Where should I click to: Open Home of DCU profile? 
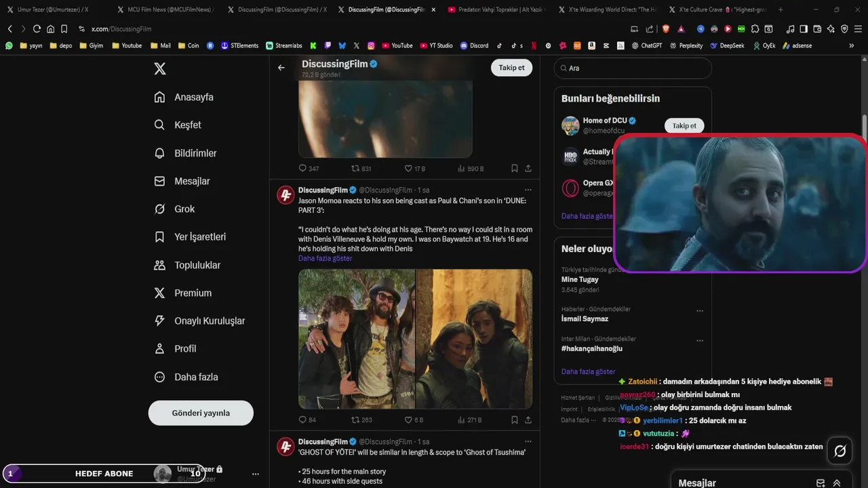click(x=605, y=121)
